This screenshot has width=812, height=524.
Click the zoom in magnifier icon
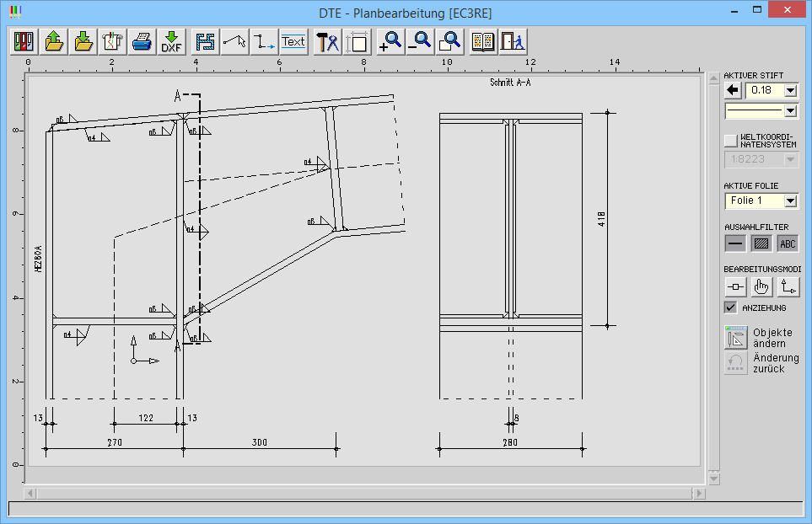pos(390,42)
